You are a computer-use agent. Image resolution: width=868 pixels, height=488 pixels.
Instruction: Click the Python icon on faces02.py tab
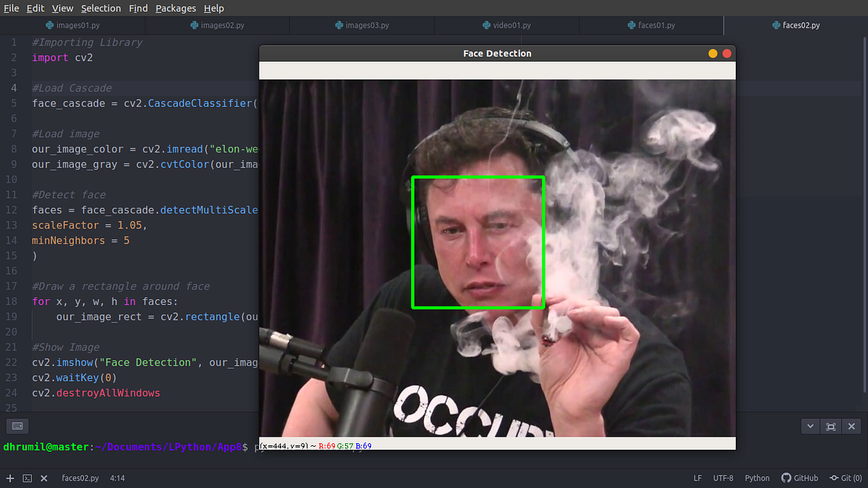(x=775, y=25)
